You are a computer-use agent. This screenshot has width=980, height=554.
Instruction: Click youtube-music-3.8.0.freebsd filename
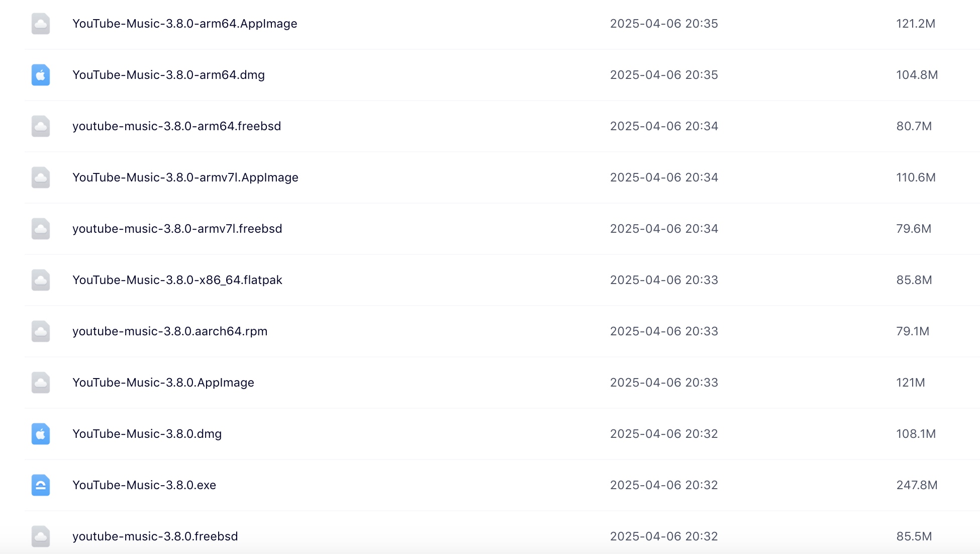pyautogui.click(x=155, y=536)
